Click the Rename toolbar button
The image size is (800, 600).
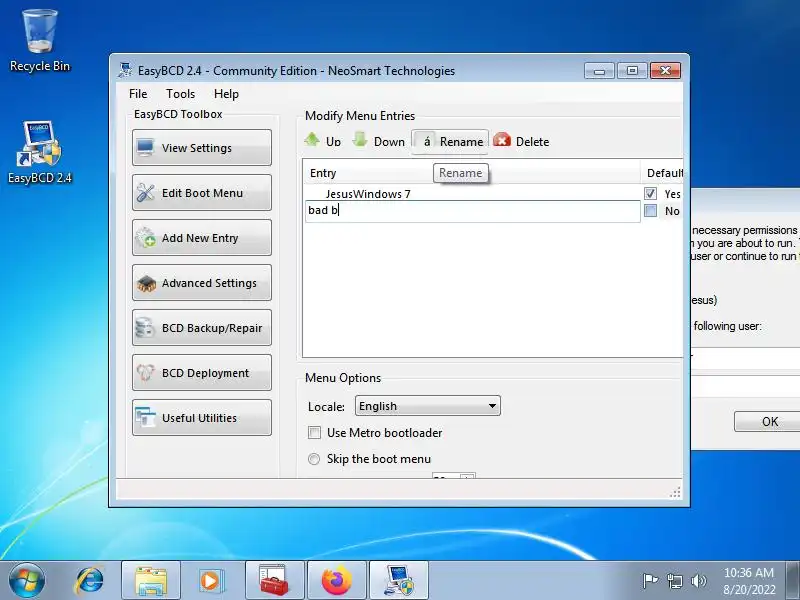[450, 141]
